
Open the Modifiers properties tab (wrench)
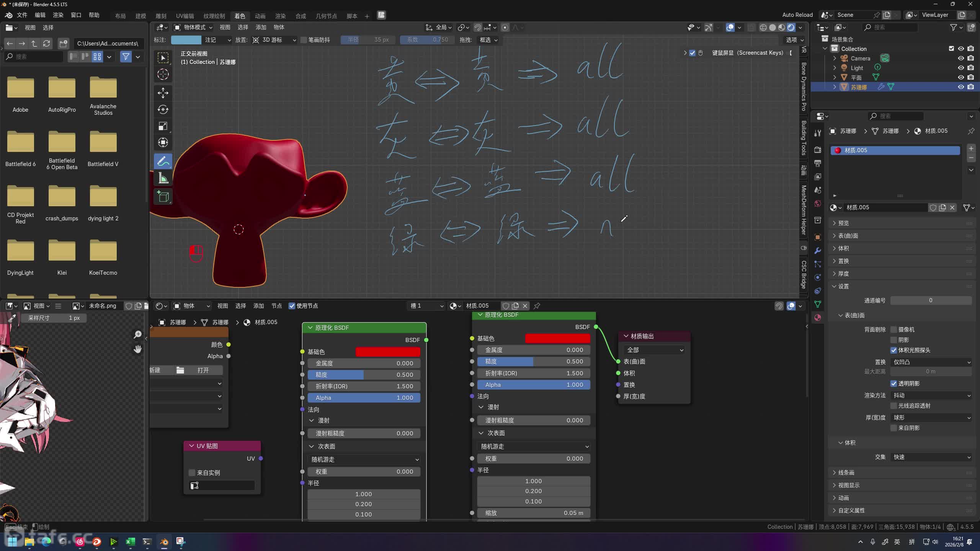click(x=818, y=251)
